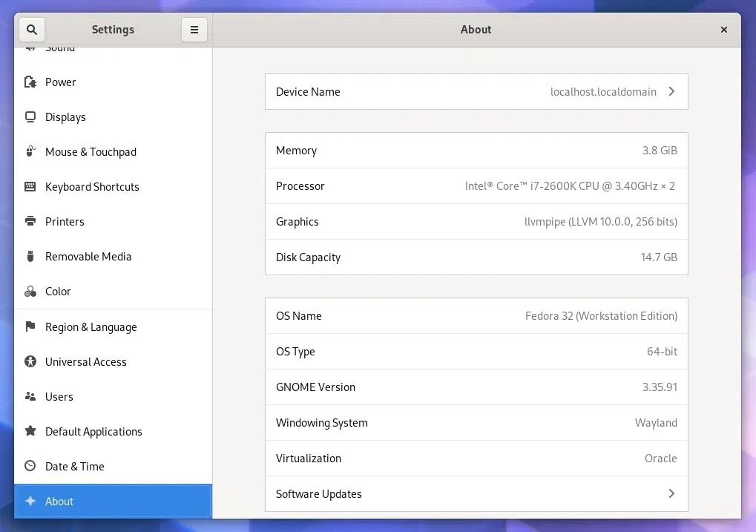Click the Oracle virtualization value

(x=660, y=459)
